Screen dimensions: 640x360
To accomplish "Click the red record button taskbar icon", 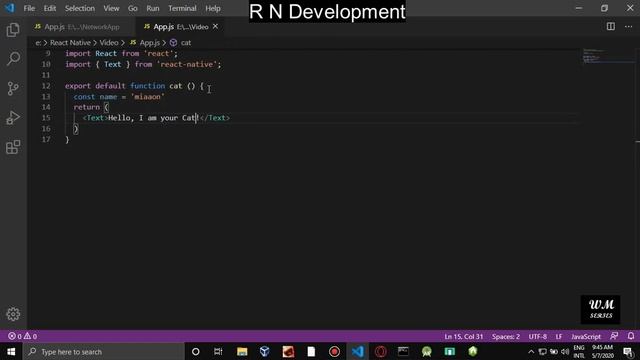I will click(334, 351).
